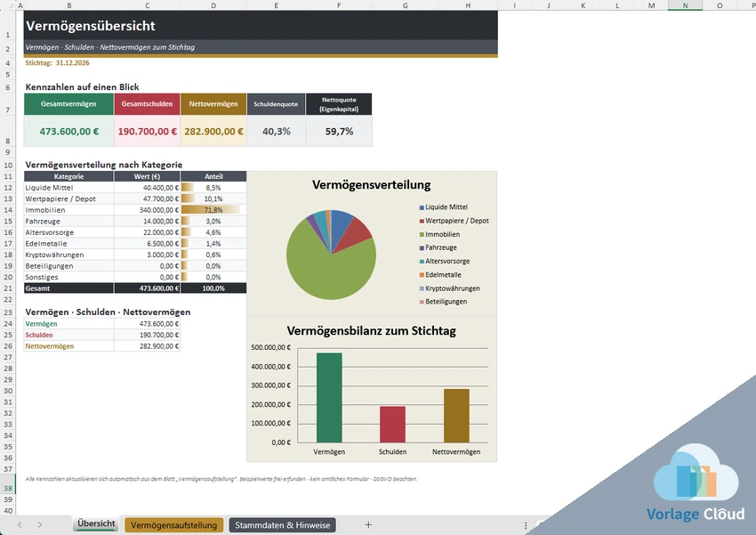The width and height of the screenshot is (756, 535).
Task: Click the blue Liquide Mittel legend swatch
Action: pos(422,207)
